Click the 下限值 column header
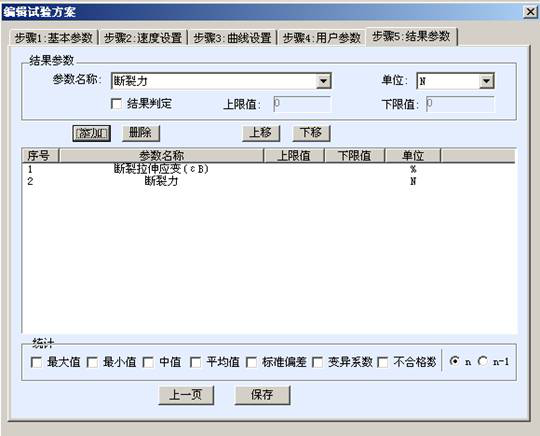 point(354,156)
